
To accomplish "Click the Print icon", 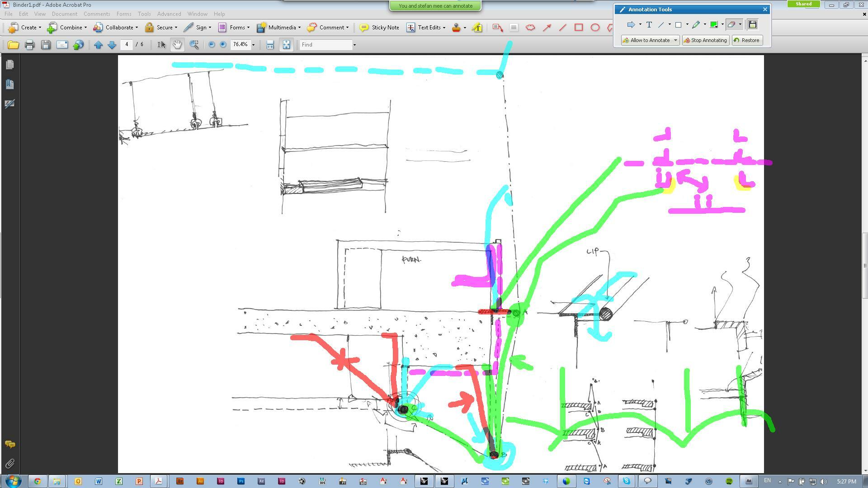I will pos(30,44).
